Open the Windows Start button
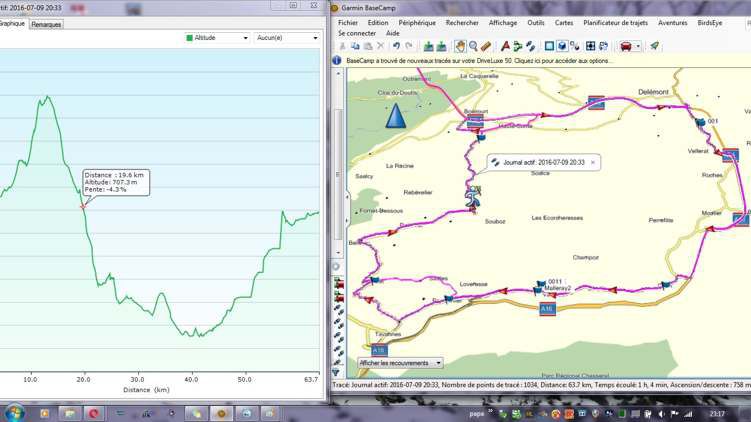This screenshot has width=751, height=422. pyautogui.click(x=14, y=412)
